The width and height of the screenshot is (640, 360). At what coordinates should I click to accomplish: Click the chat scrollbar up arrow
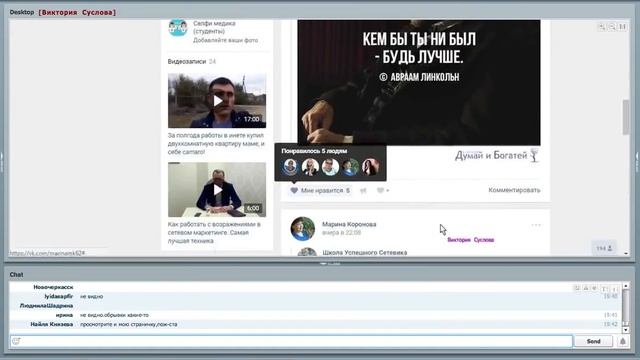tap(626, 286)
